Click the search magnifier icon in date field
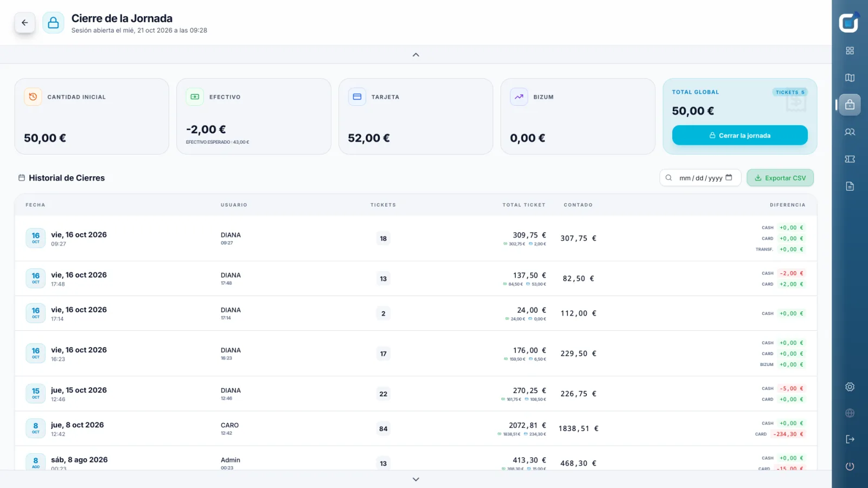Image resolution: width=868 pixels, height=488 pixels. pos(668,178)
